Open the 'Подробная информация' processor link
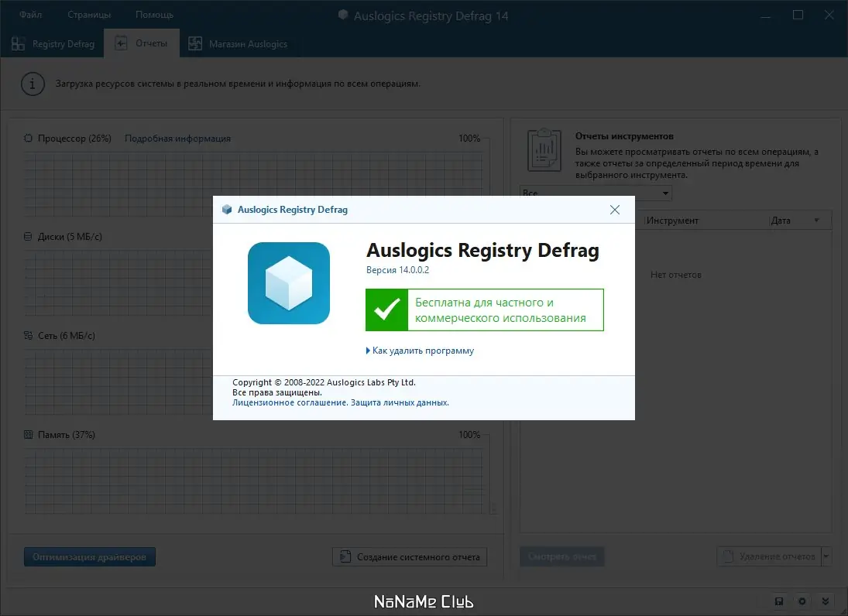 (177, 139)
